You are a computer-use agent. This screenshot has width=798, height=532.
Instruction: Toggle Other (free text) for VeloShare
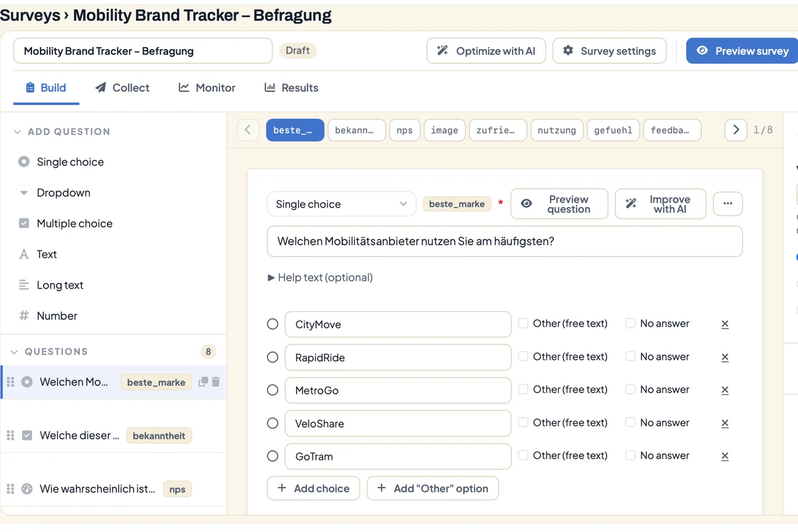(x=523, y=422)
